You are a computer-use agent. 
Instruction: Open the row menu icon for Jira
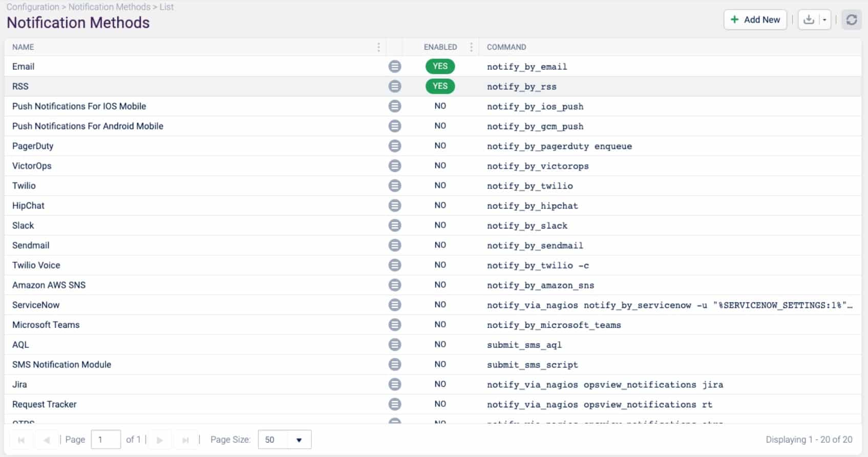coord(394,384)
